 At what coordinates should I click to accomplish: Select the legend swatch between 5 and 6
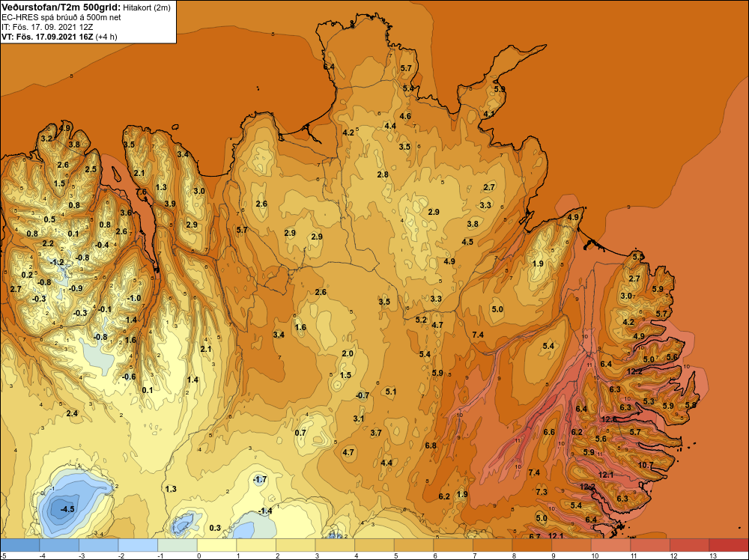(x=413, y=545)
